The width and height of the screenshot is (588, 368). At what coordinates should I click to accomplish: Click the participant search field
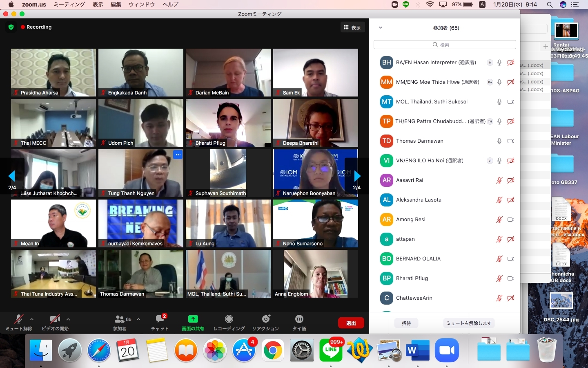(x=445, y=45)
